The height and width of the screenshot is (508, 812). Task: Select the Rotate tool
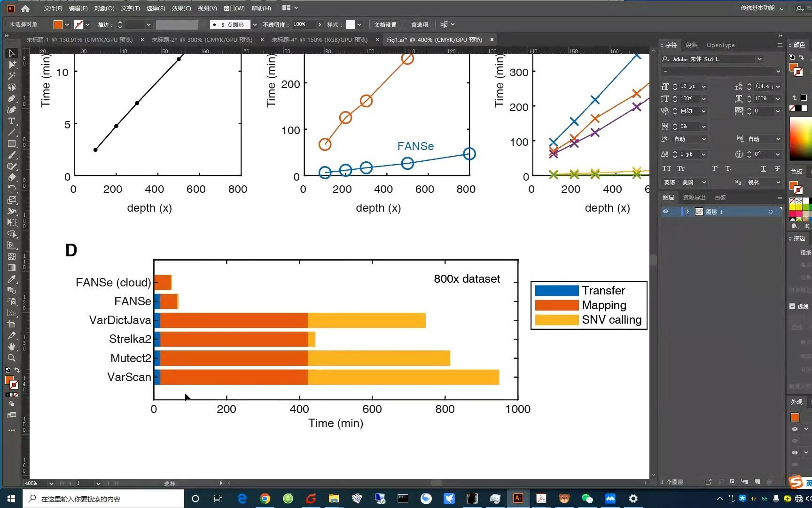(x=12, y=189)
